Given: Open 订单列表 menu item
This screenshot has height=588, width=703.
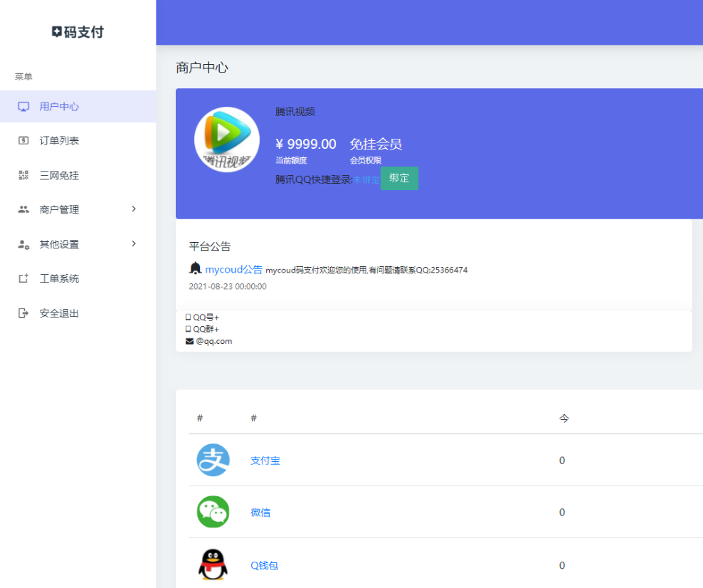Looking at the screenshot, I should tap(78, 141).
